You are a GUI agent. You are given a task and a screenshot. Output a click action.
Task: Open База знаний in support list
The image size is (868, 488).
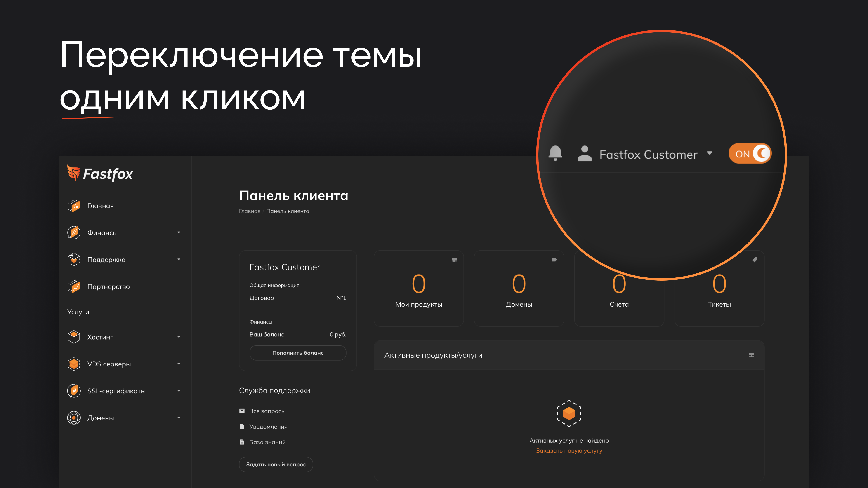click(x=267, y=442)
